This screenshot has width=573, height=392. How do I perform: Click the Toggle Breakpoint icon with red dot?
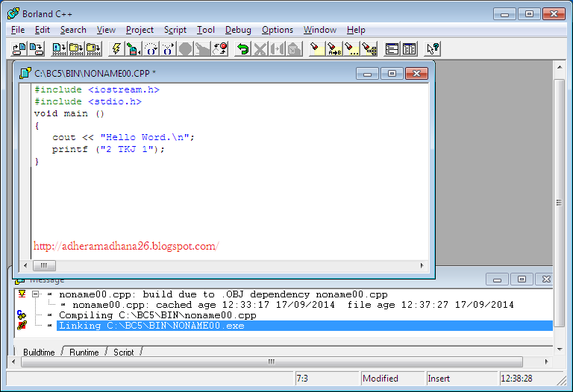point(220,49)
